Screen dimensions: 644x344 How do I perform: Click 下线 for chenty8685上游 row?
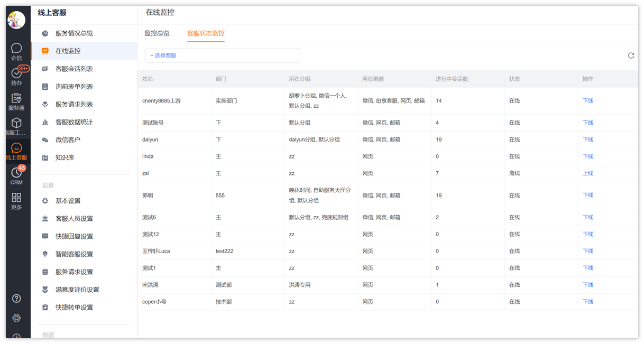pos(588,101)
